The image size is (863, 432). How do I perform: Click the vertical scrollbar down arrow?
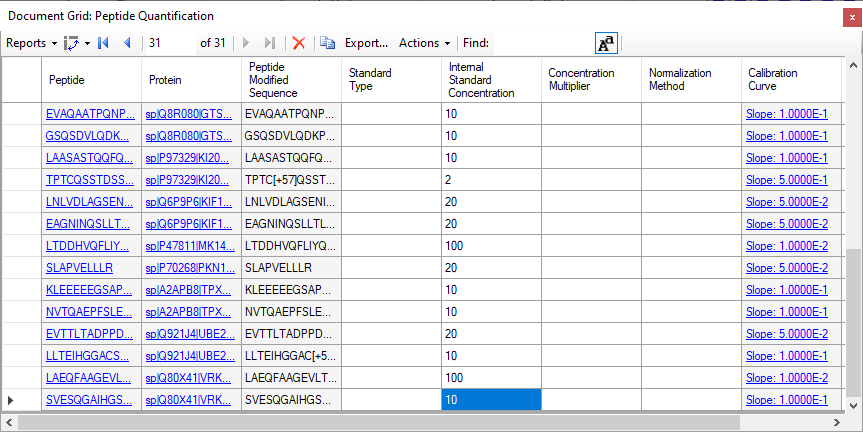854,406
